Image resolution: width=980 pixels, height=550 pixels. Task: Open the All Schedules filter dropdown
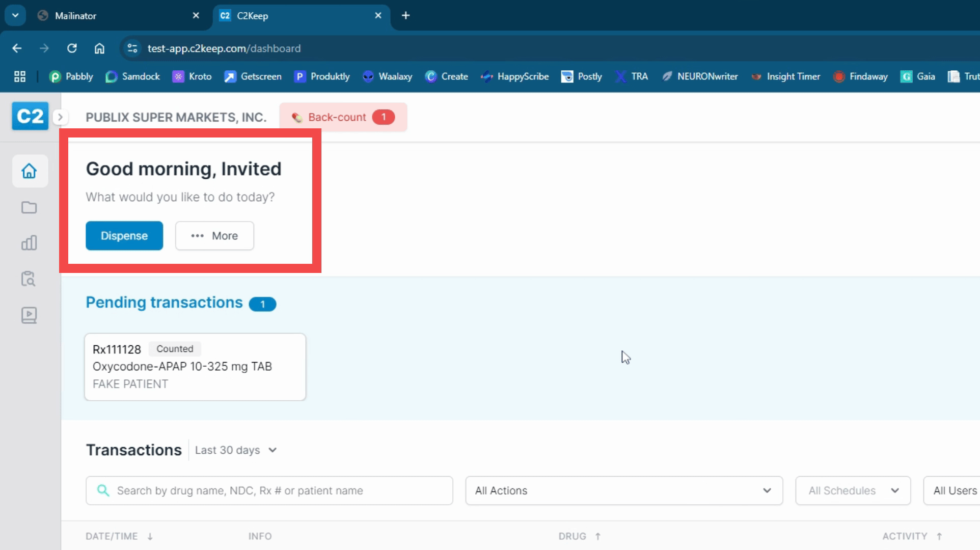(x=853, y=490)
